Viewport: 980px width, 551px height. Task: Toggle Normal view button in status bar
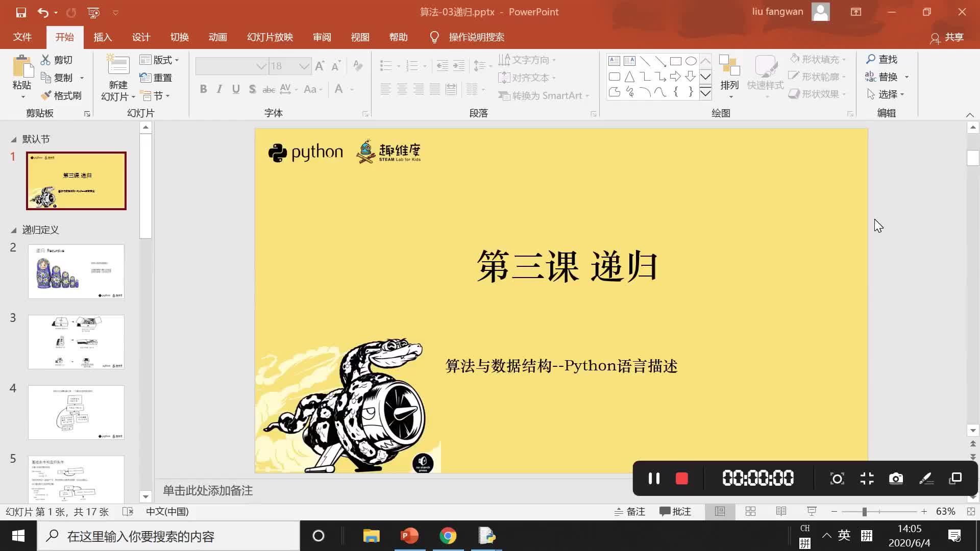720,511
